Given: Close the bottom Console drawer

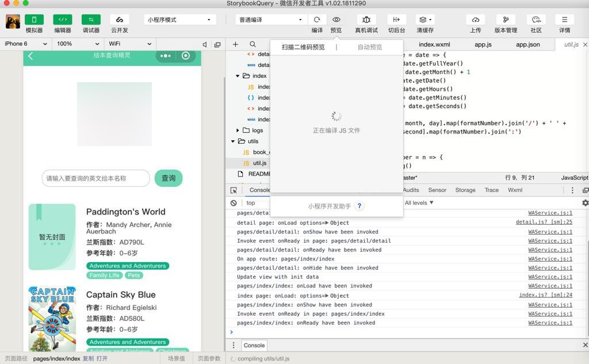Looking at the screenshot, I should [585, 345].
